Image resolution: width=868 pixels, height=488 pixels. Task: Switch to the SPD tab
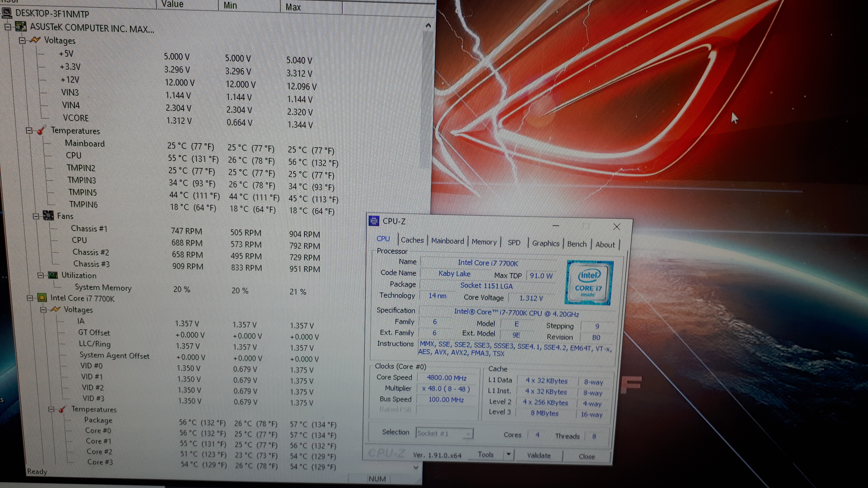coord(514,243)
